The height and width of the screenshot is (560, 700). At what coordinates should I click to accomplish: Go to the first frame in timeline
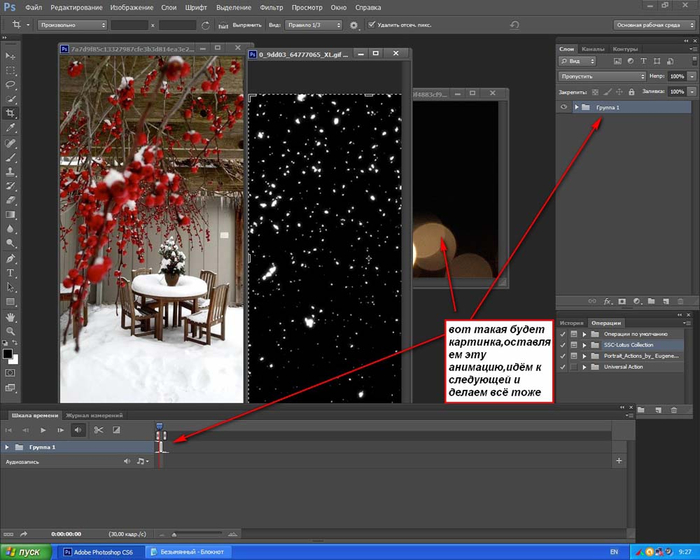pyautogui.click(x=8, y=430)
